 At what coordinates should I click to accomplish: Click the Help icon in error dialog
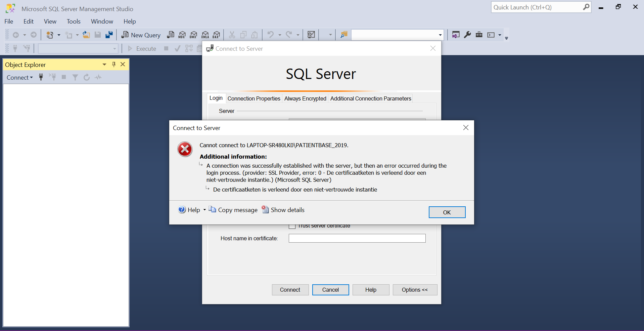pyautogui.click(x=182, y=210)
